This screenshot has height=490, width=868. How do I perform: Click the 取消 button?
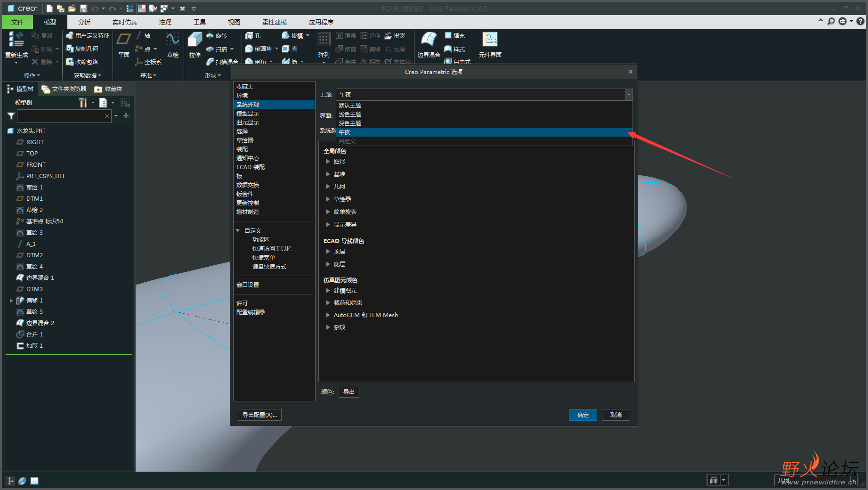pos(616,415)
